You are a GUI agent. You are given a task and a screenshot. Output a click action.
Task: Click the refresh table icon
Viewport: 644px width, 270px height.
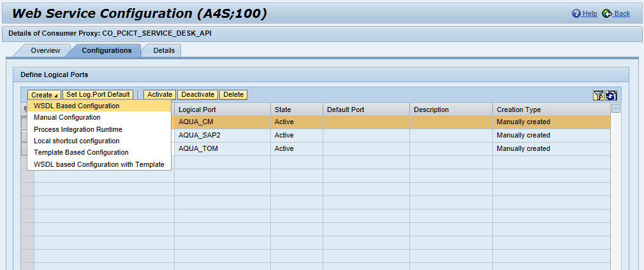tap(611, 96)
